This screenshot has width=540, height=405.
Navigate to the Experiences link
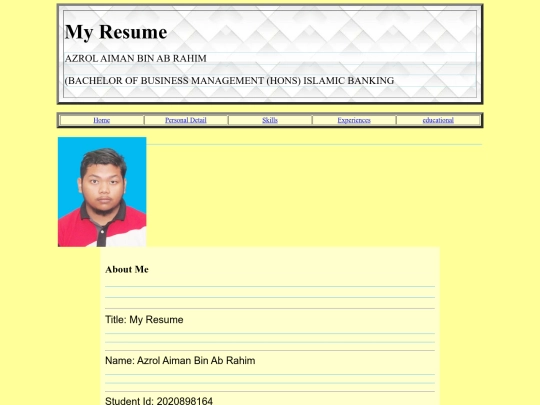coord(354,120)
